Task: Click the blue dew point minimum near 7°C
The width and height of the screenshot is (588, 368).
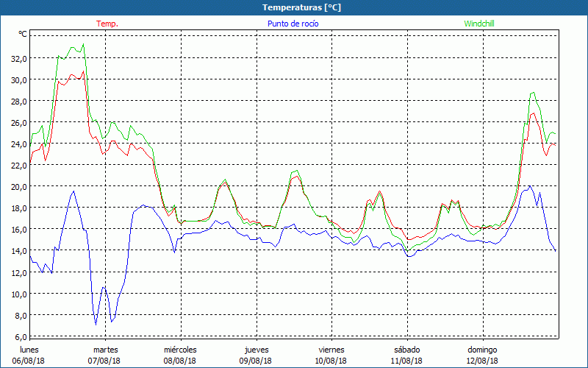Action: point(96,325)
